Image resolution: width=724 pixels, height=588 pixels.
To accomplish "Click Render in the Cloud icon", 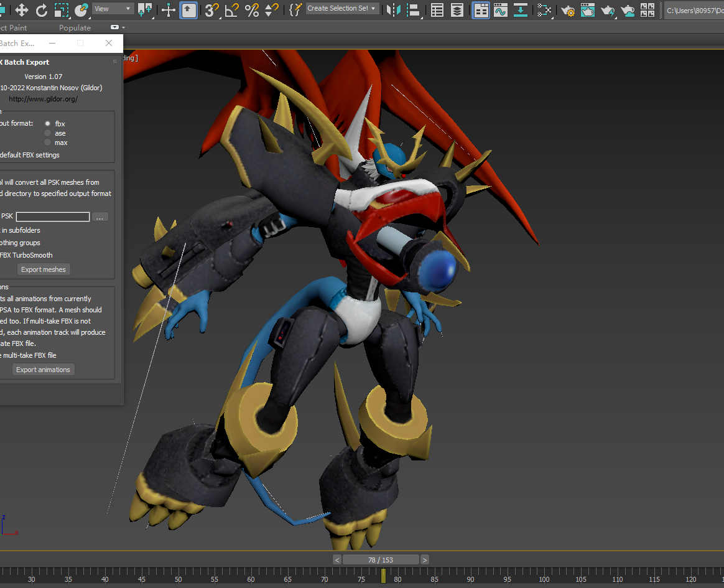I will point(628,10).
